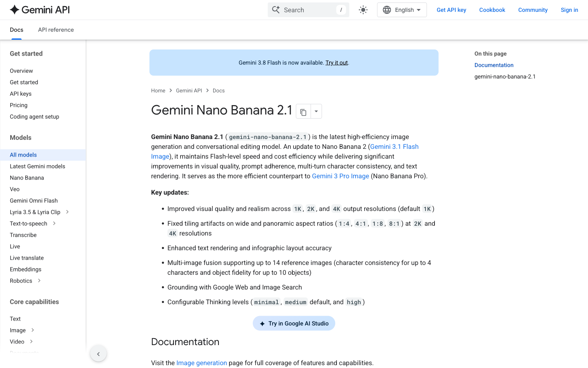Open the Image generation page link
Screen dimensions: 588x368
tap(202, 363)
